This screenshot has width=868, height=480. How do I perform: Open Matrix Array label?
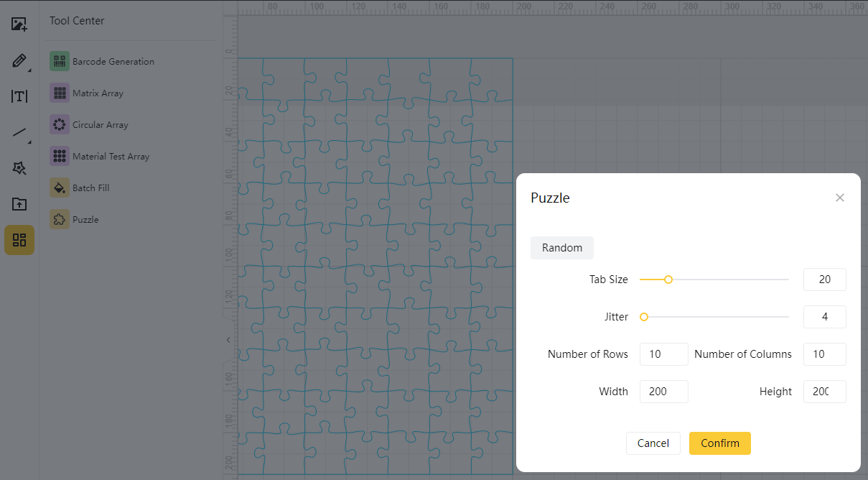98,93
